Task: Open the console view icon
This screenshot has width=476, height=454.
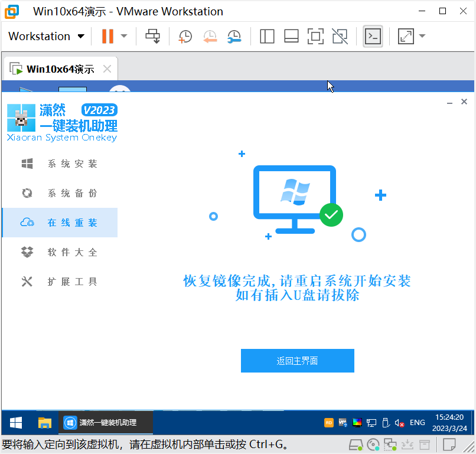Action: pos(373,36)
